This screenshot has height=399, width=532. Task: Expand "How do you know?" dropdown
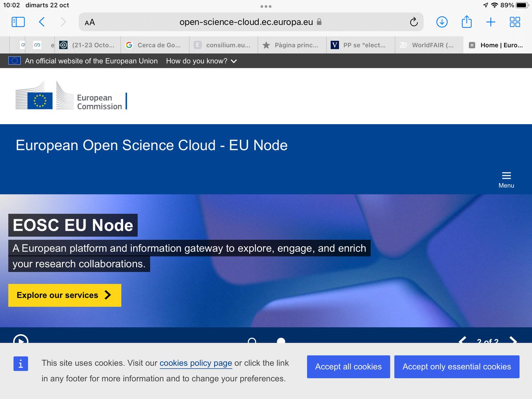point(201,61)
